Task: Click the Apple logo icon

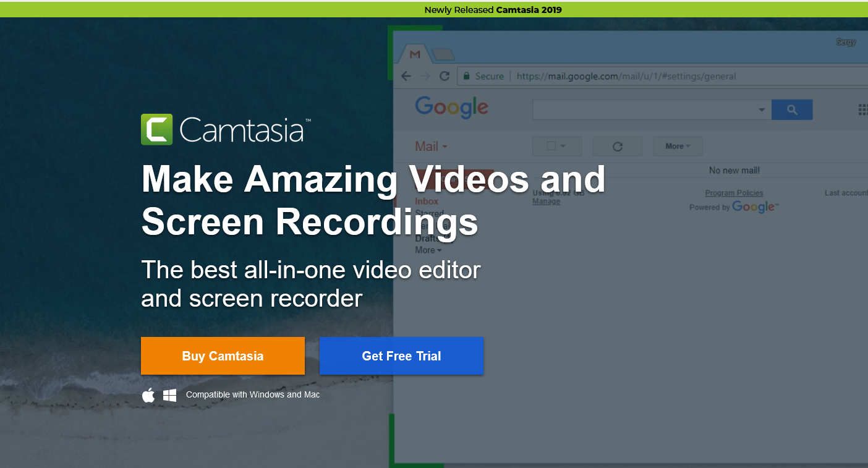Action: [x=148, y=395]
